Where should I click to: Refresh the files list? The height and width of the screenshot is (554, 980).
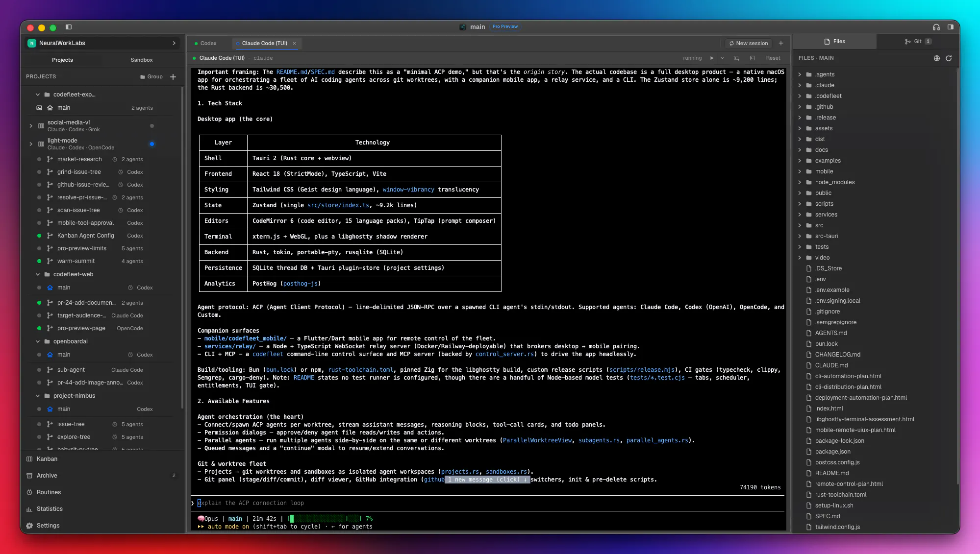pos(949,58)
